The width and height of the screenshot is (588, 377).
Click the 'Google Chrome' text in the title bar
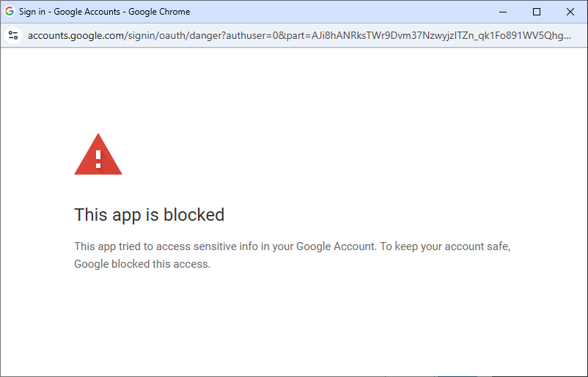pyautogui.click(x=159, y=12)
